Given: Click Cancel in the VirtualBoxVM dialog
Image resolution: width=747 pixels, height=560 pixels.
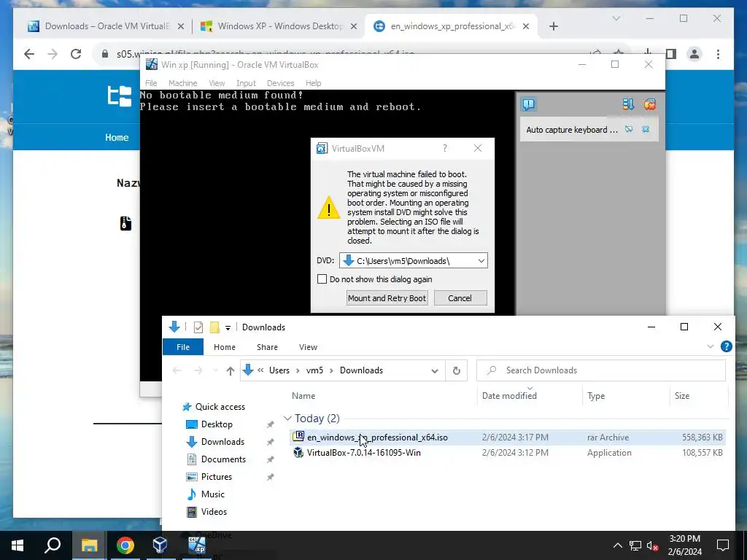Looking at the screenshot, I should (460, 298).
